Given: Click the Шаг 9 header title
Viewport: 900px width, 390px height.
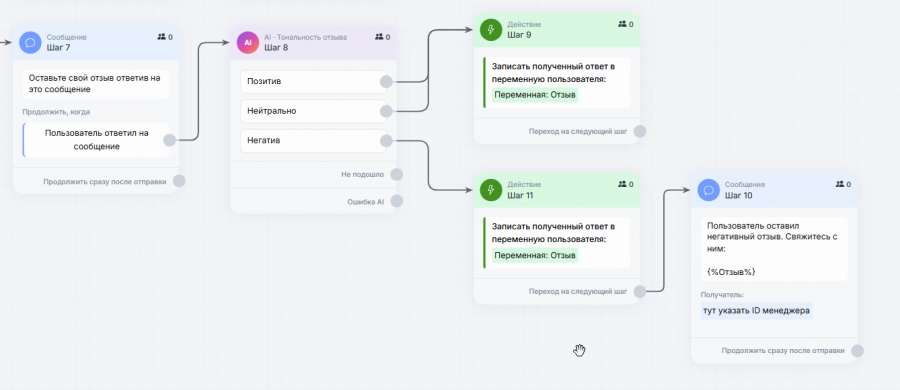Looking at the screenshot, I should [519, 35].
